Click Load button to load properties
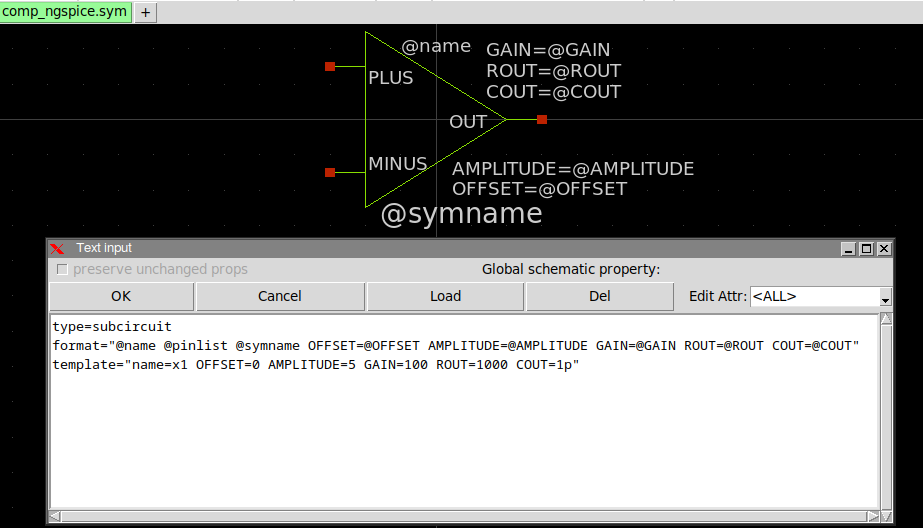The image size is (923, 528). point(445,296)
